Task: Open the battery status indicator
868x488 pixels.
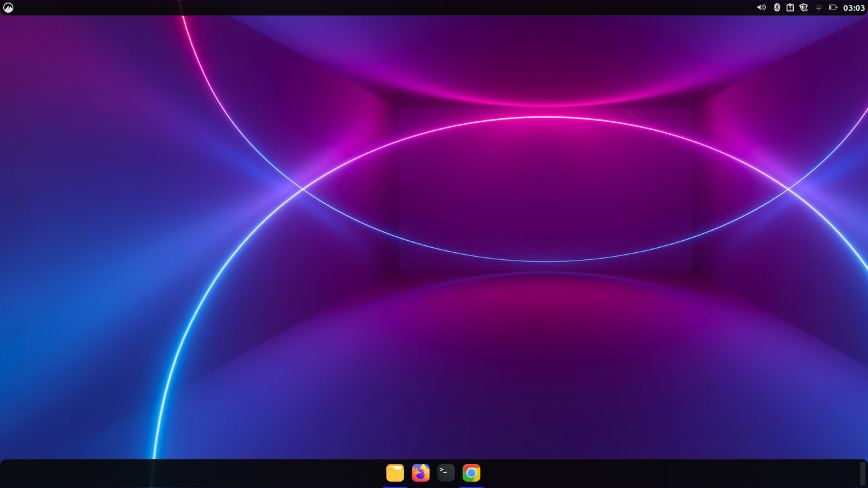Action: [x=833, y=8]
